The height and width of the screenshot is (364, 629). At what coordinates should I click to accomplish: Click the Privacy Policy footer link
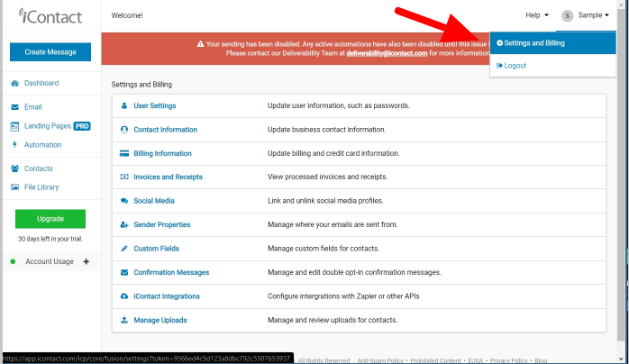pyautogui.click(x=508, y=360)
